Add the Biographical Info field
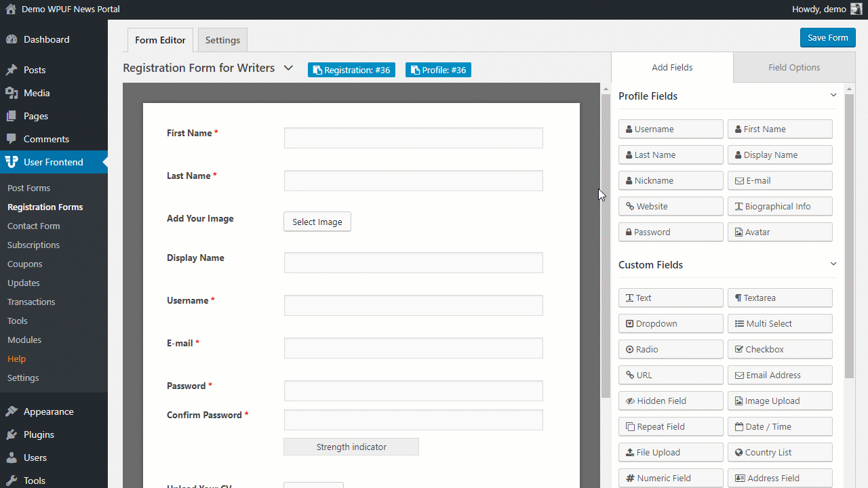 780,206
